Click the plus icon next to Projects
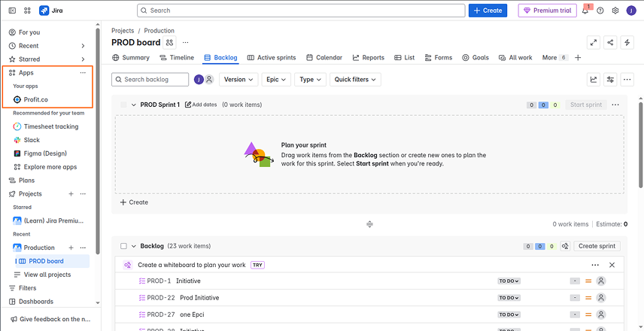 pyautogui.click(x=71, y=194)
